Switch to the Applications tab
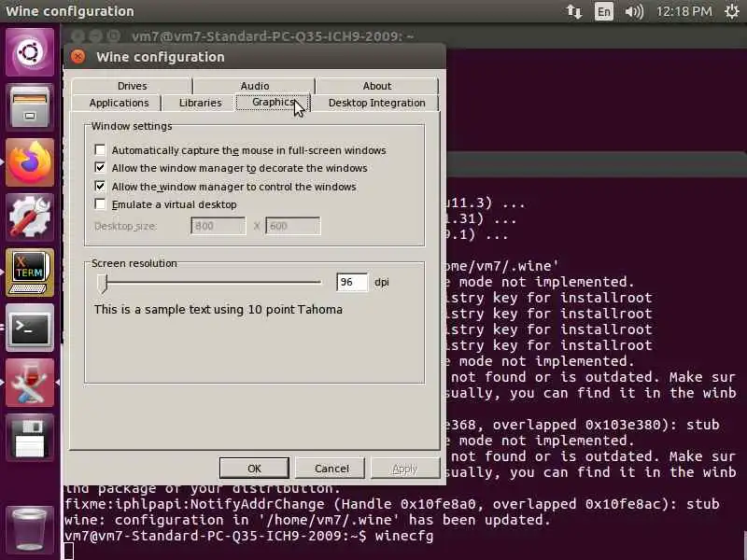This screenshot has height=560, width=747. [x=119, y=103]
